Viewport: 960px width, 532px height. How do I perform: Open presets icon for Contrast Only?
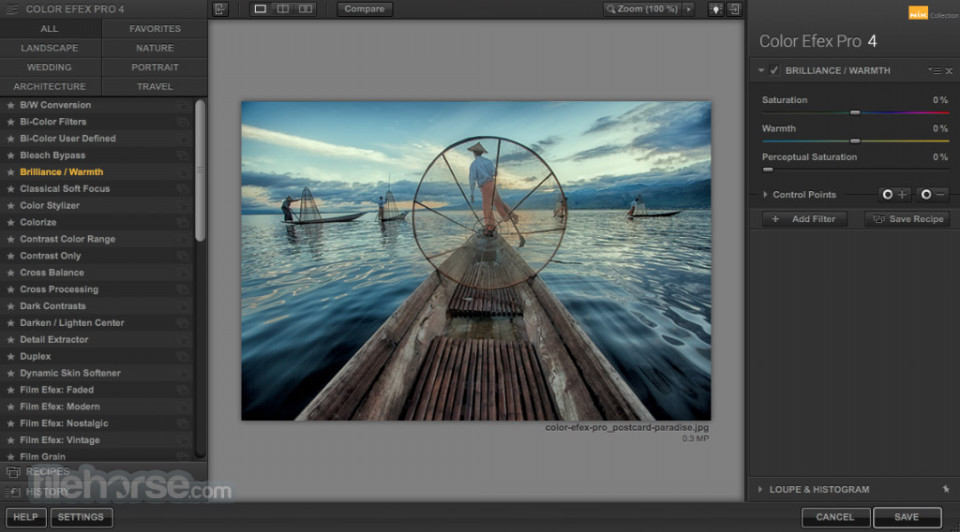[182, 256]
